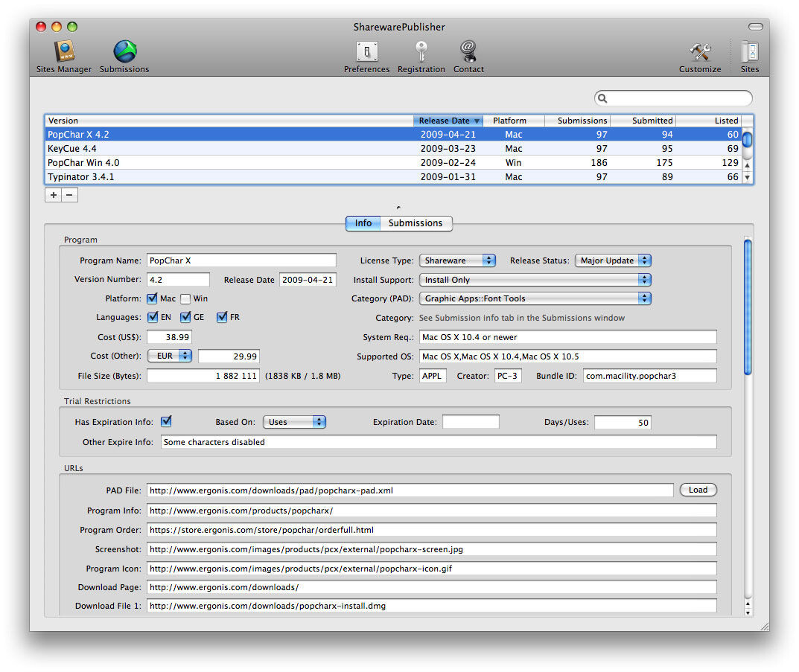799x672 pixels.
Task: Click the PAD File URL field
Action: (x=410, y=490)
